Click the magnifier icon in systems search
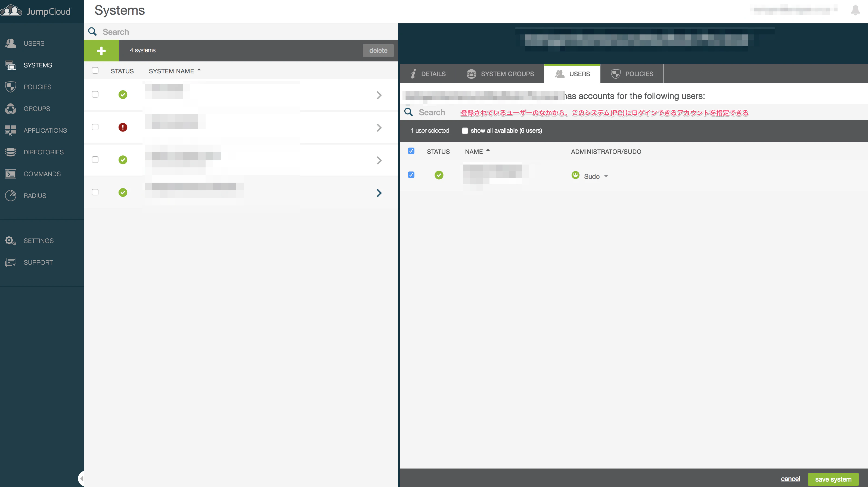The image size is (868, 487). [92, 32]
